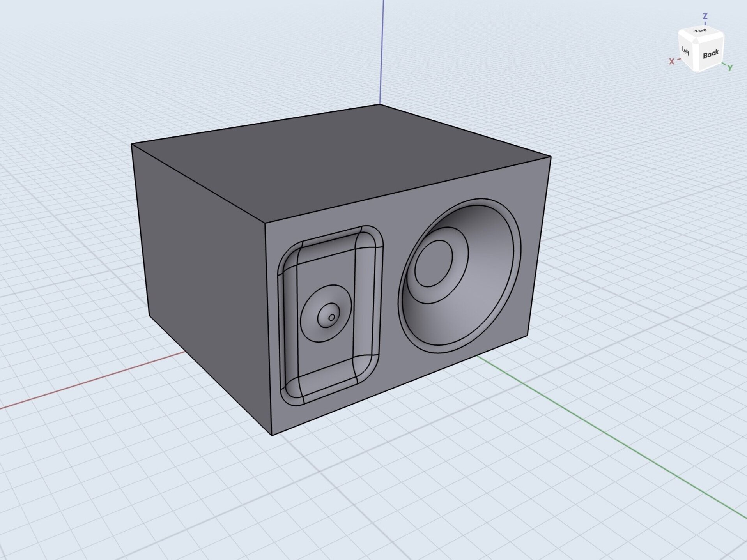Click the X axis label on the view cube
This screenshot has height=560, width=747.
tap(672, 62)
